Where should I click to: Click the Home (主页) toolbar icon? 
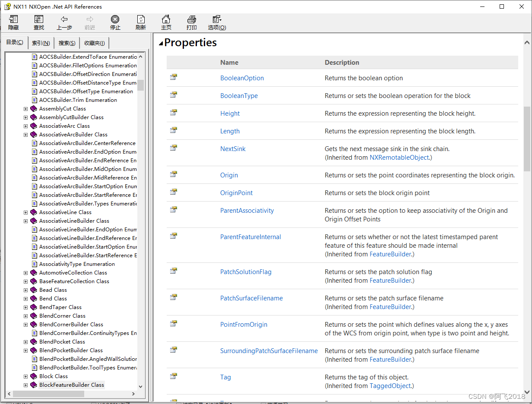[x=166, y=19]
